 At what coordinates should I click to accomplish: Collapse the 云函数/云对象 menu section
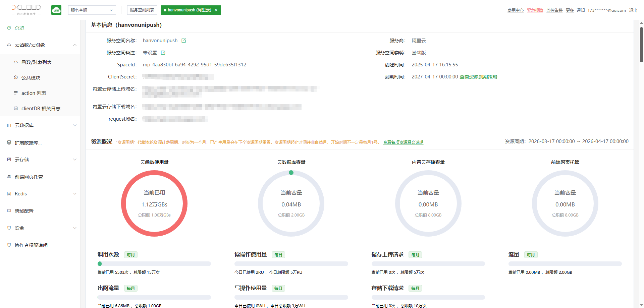click(75, 45)
